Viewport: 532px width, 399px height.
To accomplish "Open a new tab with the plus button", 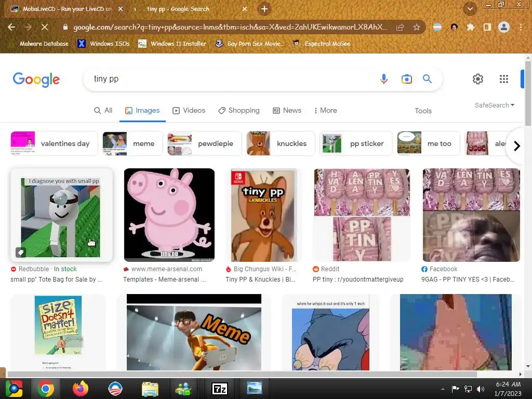I will coord(264,9).
